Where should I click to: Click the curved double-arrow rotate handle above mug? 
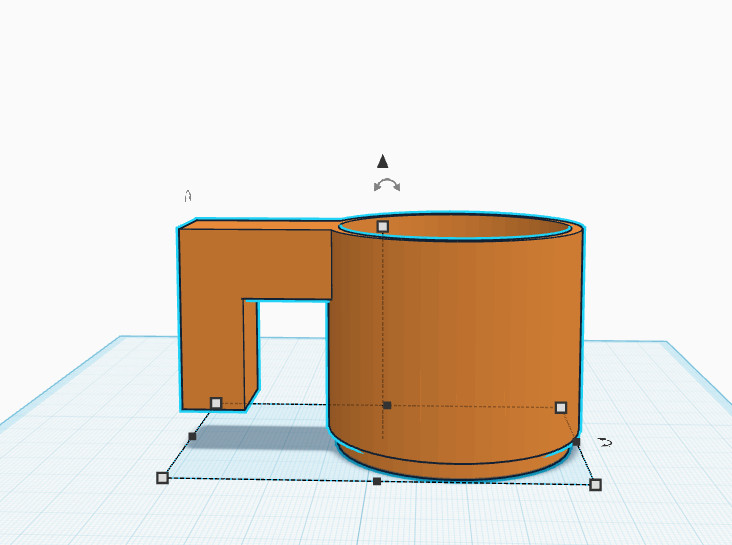pyautogui.click(x=387, y=185)
